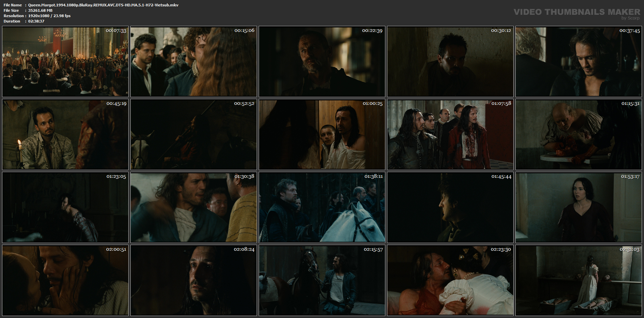Click the File Name label
Screen dimensions: 644x318
tap(13, 5)
